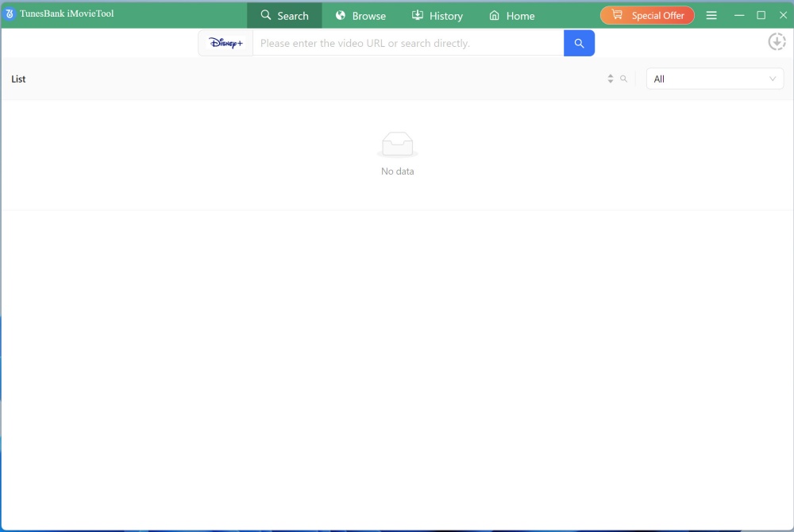Maximize the TunesBank window
The height and width of the screenshot is (532, 794).
[x=761, y=15]
